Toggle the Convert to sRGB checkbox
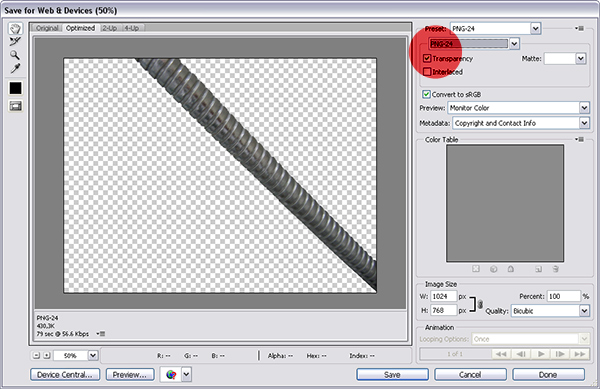The width and height of the screenshot is (600, 389). [x=426, y=94]
